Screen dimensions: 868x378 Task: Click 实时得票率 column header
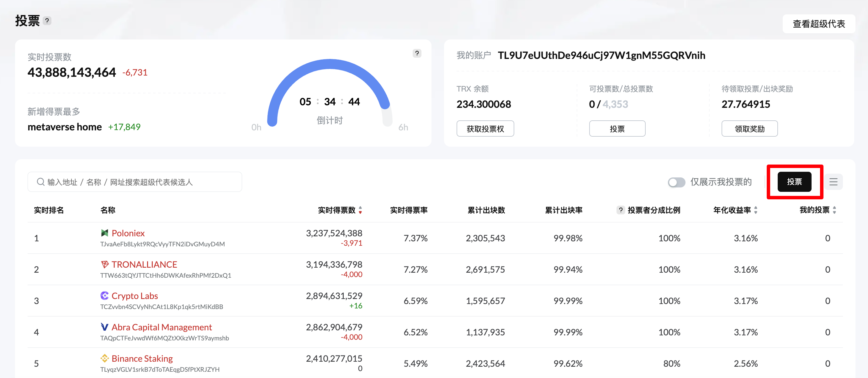pos(409,210)
